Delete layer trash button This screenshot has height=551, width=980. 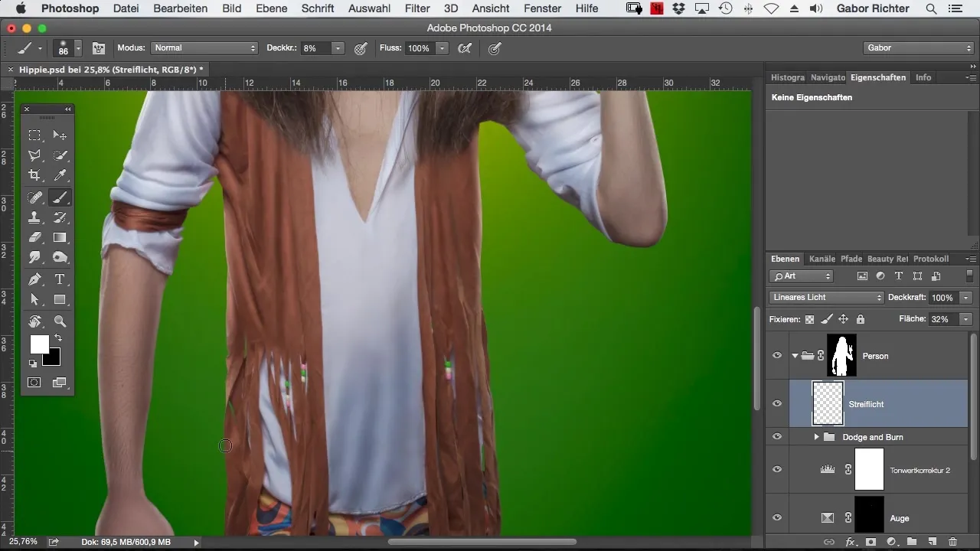pos(952,542)
